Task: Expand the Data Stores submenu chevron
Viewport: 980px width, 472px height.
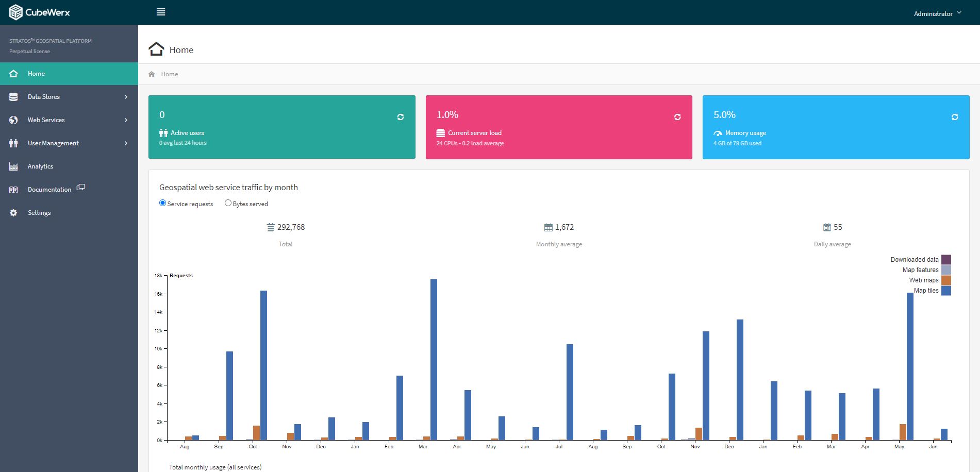Action: [126, 97]
